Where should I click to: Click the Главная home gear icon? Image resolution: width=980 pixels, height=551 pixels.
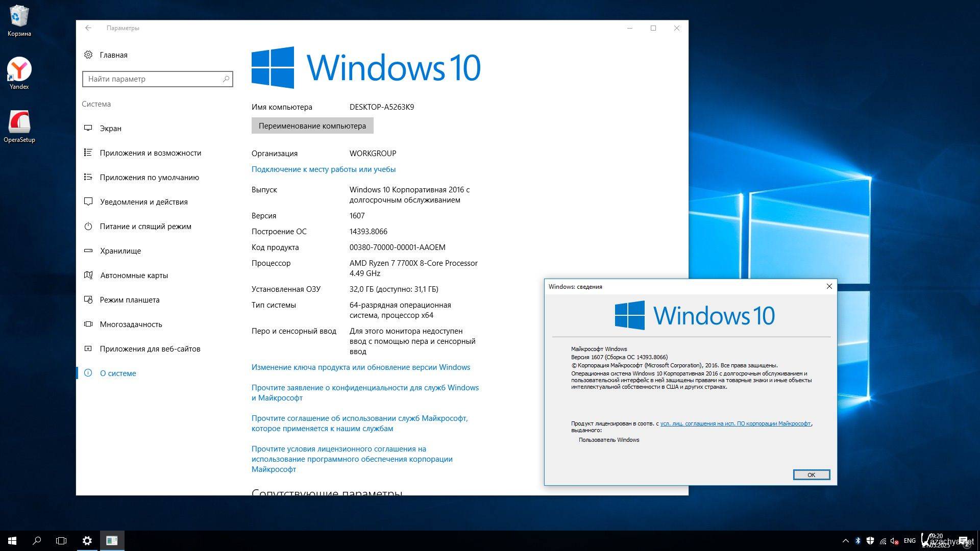click(88, 55)
